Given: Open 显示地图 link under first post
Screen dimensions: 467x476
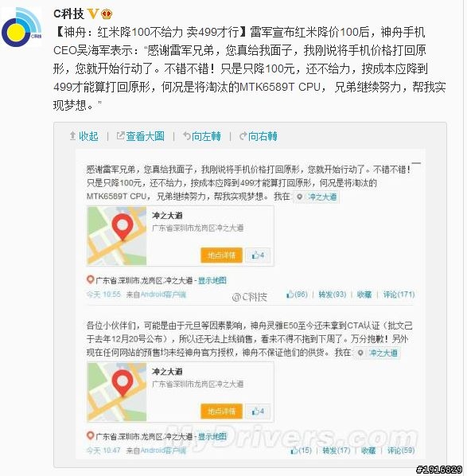Looking at the screenshot, I should (212, 280).
